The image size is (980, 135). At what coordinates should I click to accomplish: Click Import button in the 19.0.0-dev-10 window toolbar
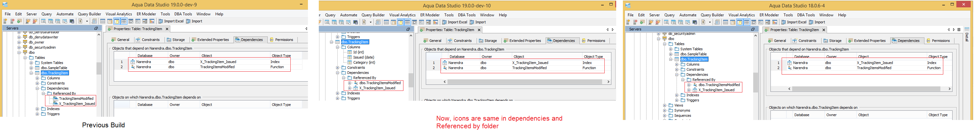[478, 22]
